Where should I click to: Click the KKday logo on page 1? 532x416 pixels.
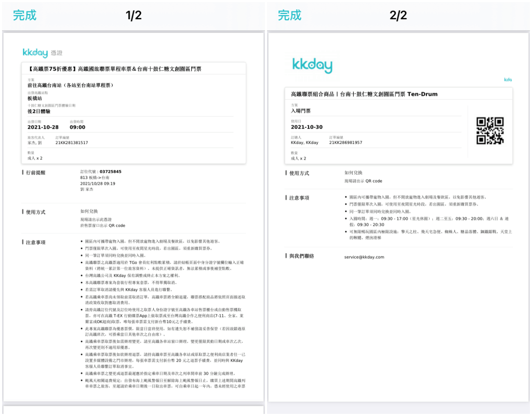coord(35,53)
